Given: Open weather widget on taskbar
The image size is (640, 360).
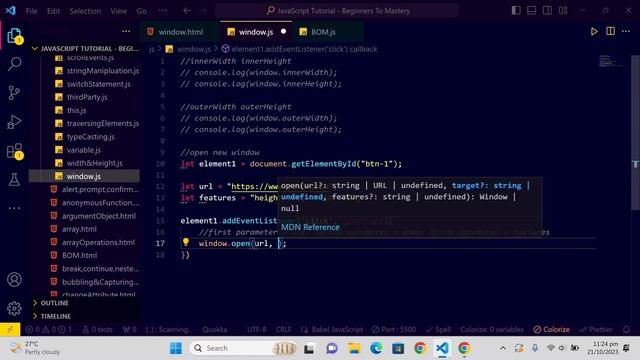Looking at the screenshot, I should pyautogui.click(x=35, y=348).
